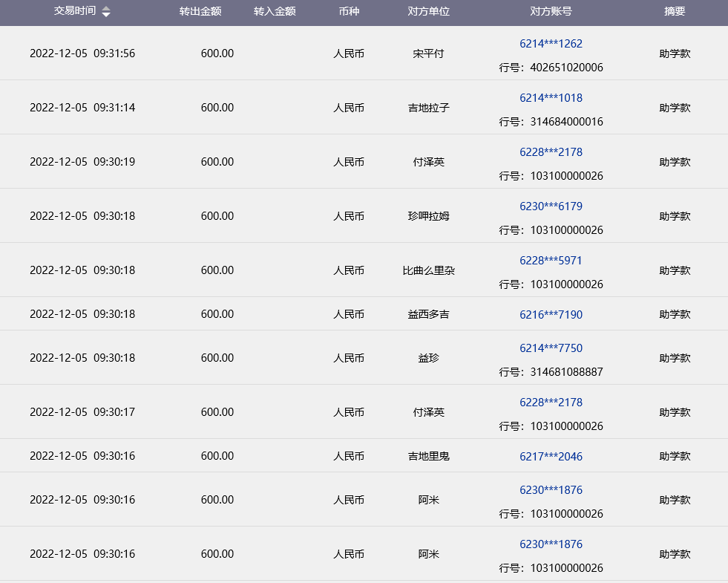The height and width of the screenshot is (583, 728).
Task: Click the 摘要 column header
Action: click(675, 12)
